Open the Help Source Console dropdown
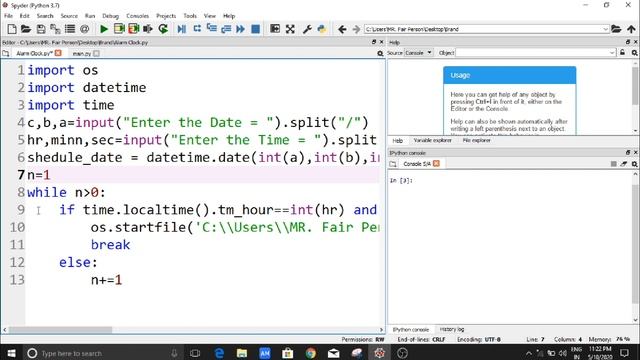Screen dimensions: 640x360 click(x=418, y=53)
